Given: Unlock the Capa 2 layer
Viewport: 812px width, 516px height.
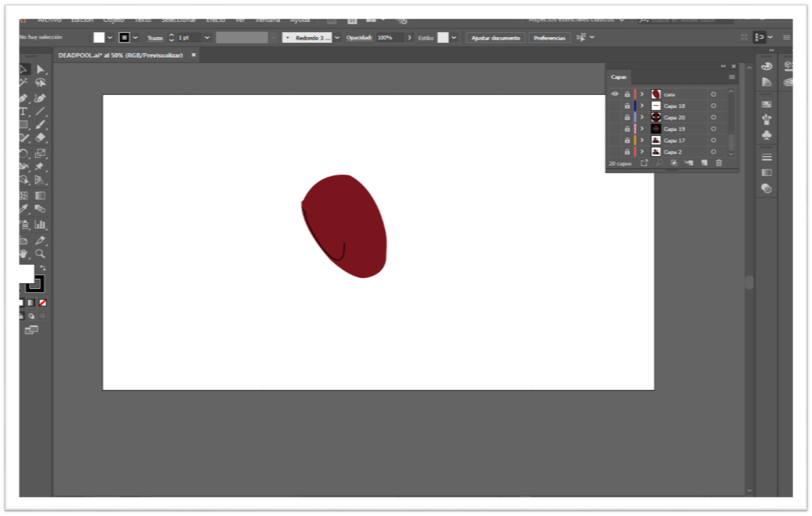Looking at the screenshot, I should pos(627,151).
